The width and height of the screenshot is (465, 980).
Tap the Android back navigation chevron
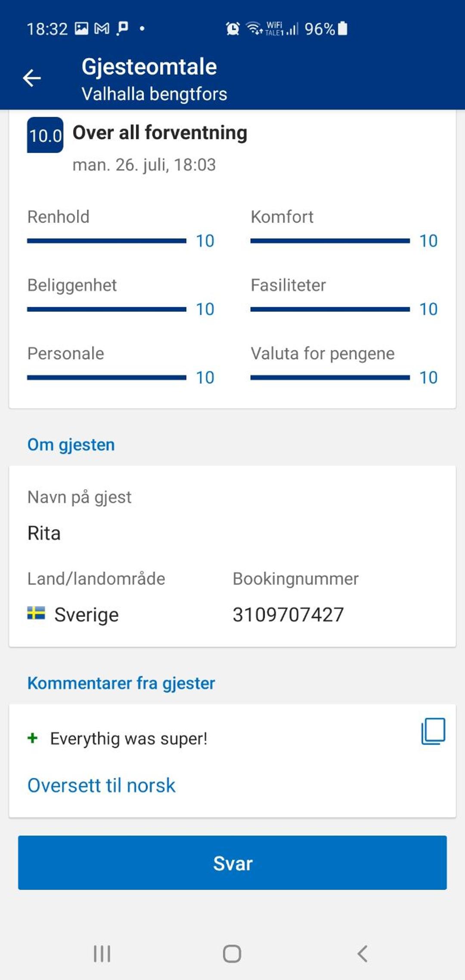(363, 954)
